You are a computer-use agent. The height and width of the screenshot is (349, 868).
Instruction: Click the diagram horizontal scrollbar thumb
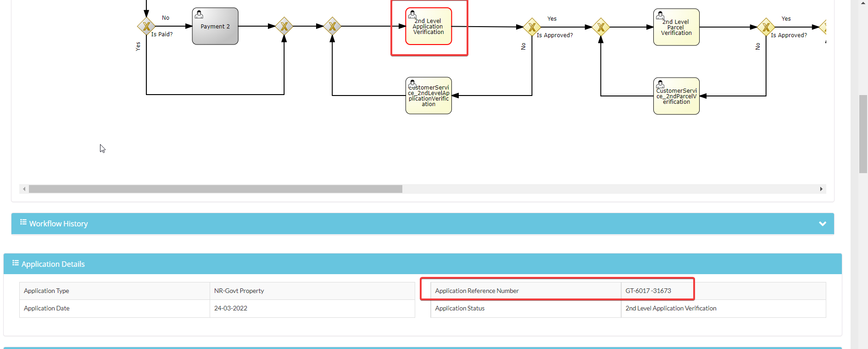click(216, 189)
